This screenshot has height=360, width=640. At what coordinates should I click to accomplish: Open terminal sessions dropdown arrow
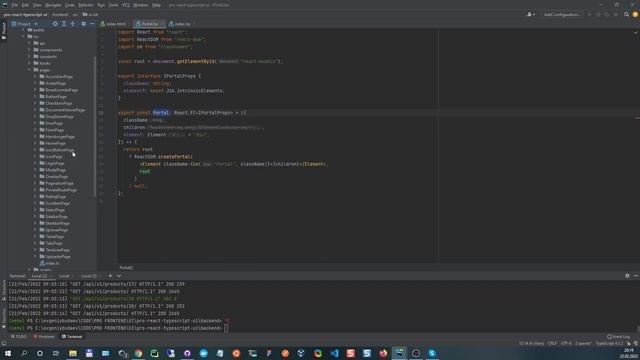click(x=119, y=276)
